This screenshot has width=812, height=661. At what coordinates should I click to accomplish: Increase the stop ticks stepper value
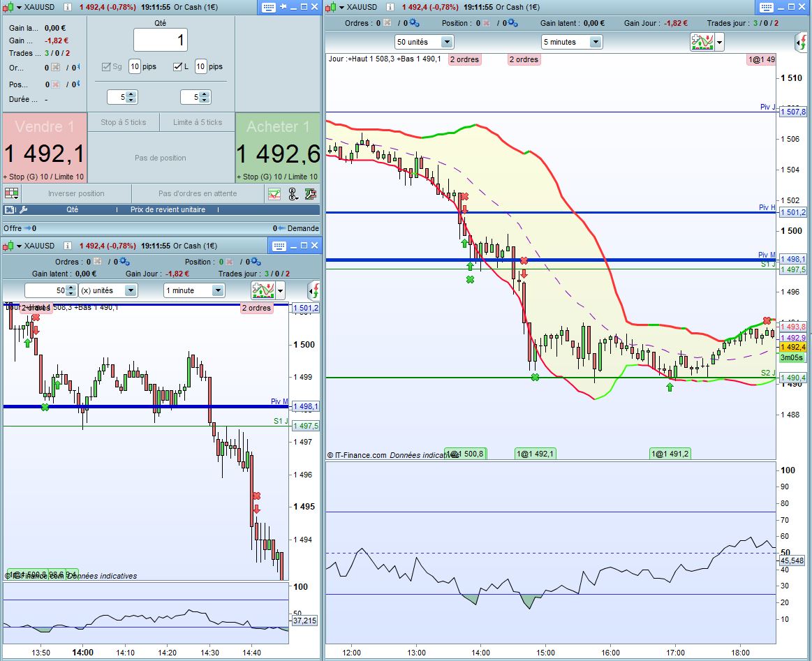131,94
